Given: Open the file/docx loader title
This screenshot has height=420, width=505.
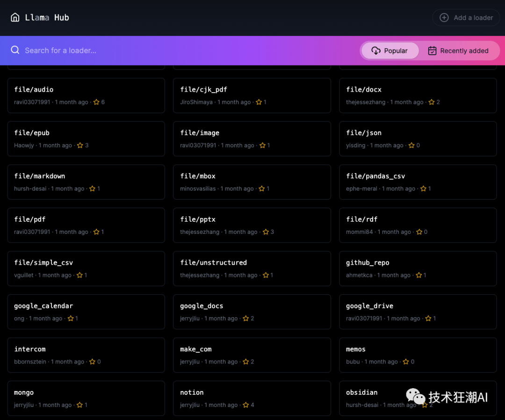Looking at the screenshot, I should coord(364,89).
